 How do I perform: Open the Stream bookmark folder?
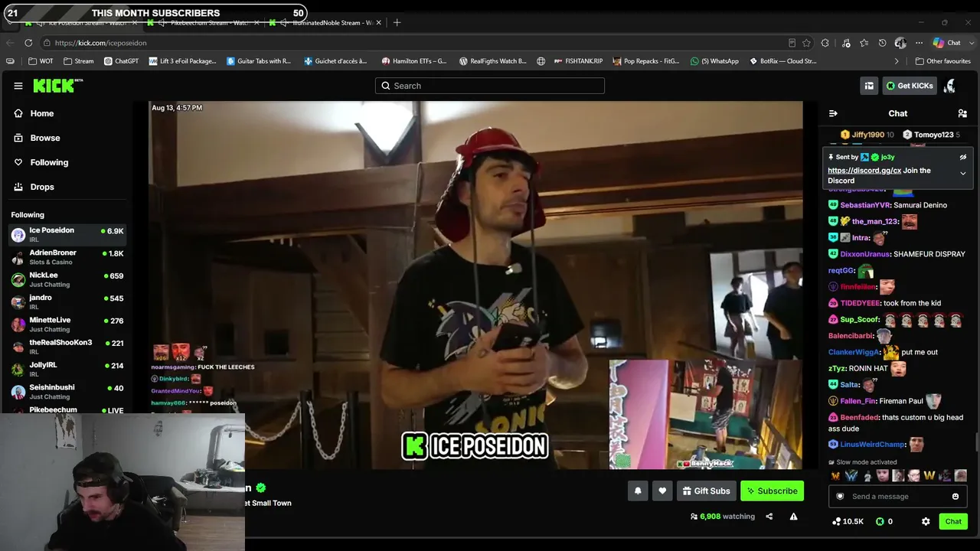(79, 61)
